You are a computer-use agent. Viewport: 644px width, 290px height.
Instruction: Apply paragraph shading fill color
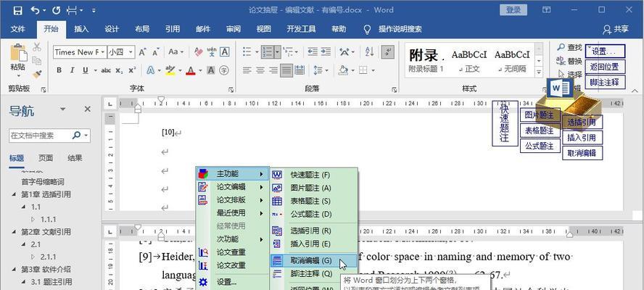343,70
